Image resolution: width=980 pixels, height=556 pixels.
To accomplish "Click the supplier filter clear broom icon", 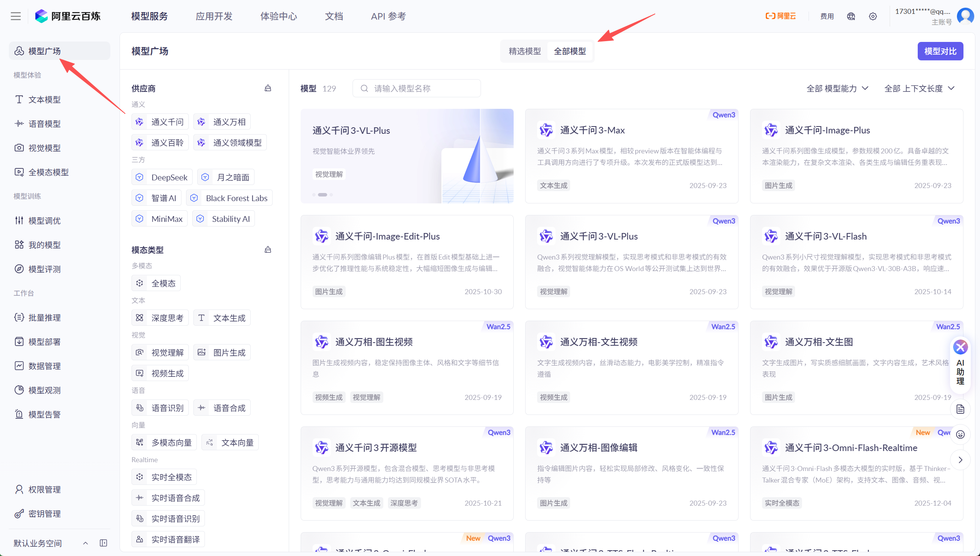I will (268, 88).
